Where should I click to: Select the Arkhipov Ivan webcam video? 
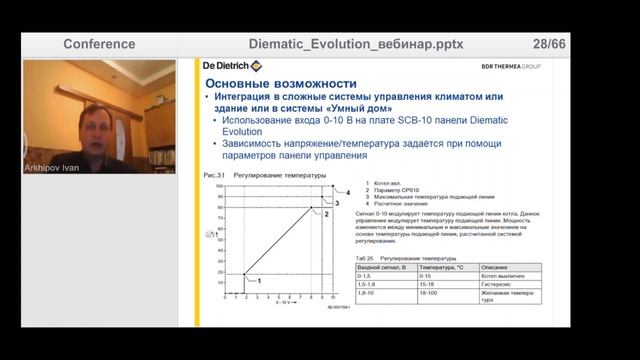pos(99,117)
